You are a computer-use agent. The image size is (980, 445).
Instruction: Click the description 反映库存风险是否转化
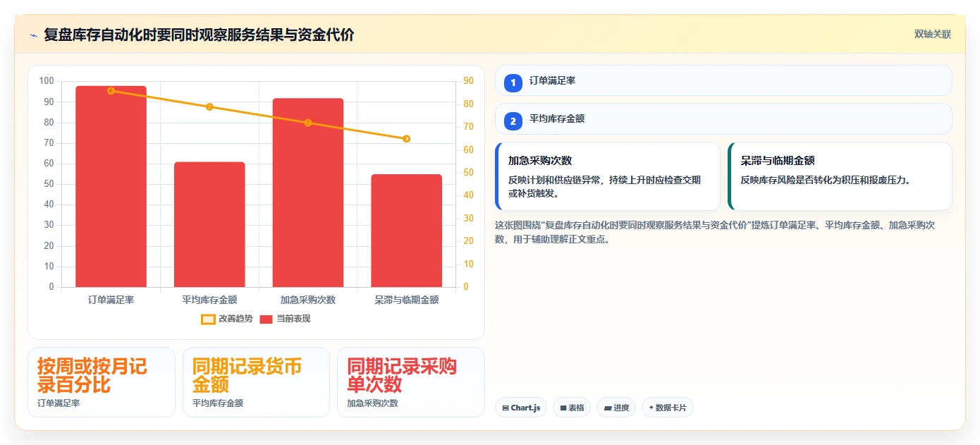coord(826,180)
